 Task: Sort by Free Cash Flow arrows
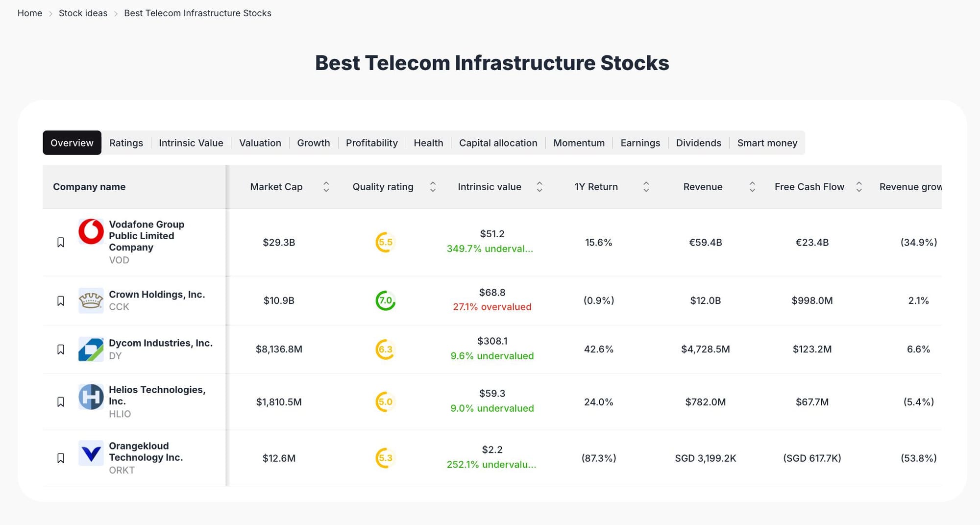click(x=858, y=187)
